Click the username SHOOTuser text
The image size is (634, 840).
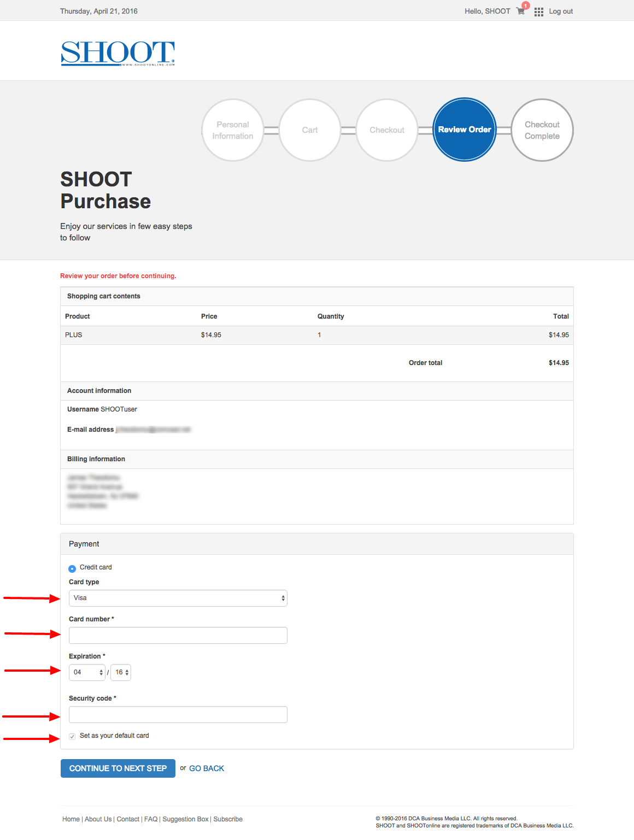coord(119,409)
